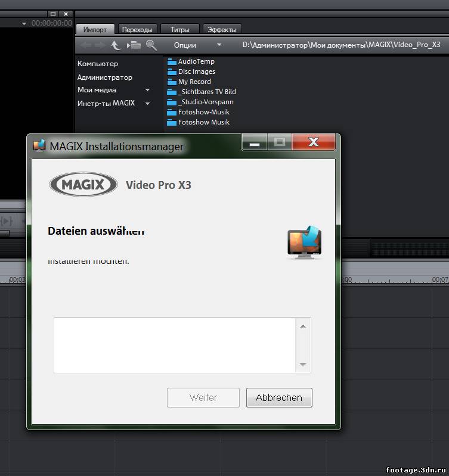Click the range playback transport icon
Screen dimensions: 449x476
tap(7, 220)
